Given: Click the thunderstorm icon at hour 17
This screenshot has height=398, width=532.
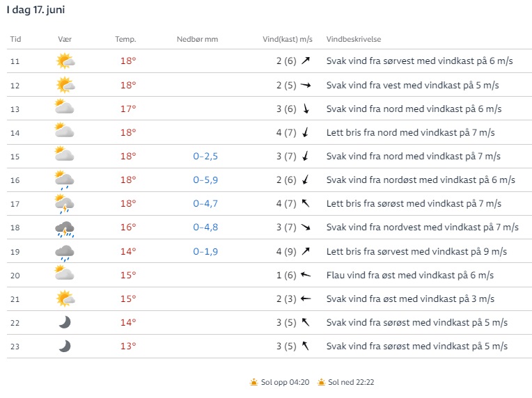Looking at the screenshot, I should 65,204.
